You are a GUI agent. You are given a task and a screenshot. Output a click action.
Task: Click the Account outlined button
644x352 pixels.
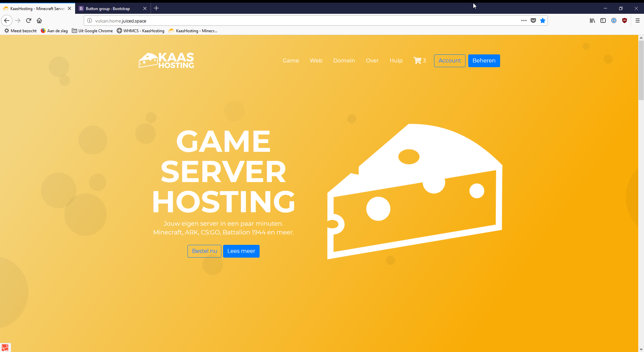pyautogui.click(x=449, y=60)
